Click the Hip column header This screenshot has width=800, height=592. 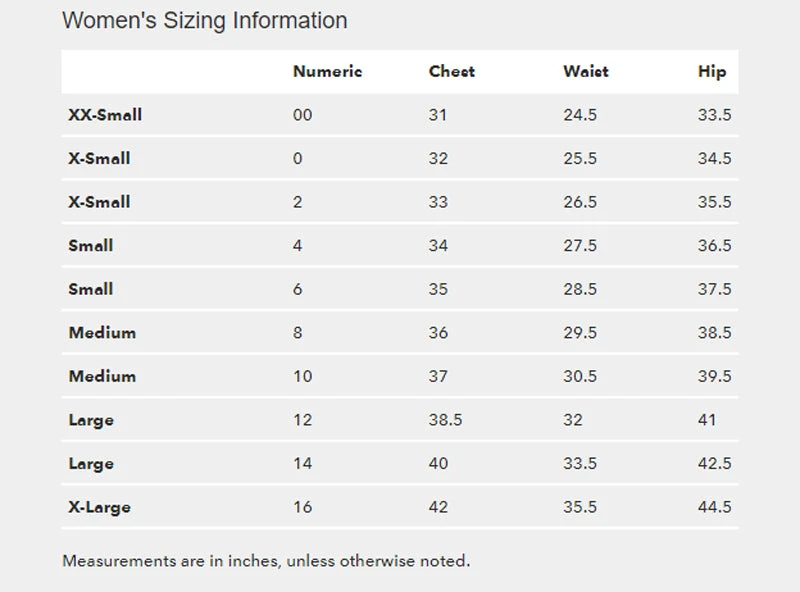tap(712, 72)
